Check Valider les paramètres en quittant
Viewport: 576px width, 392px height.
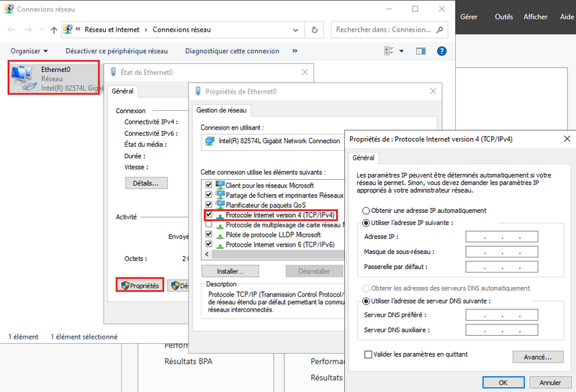pyautogui.click(x=369, y=355)
